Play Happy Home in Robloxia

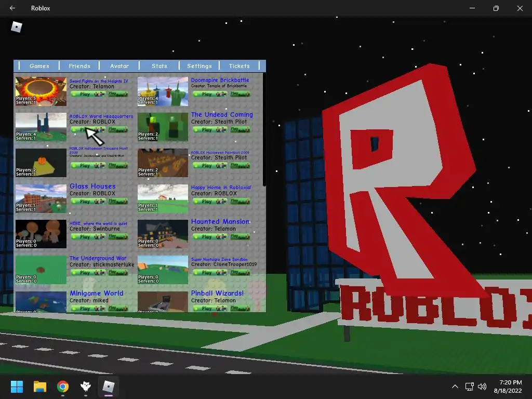[210, 201]
